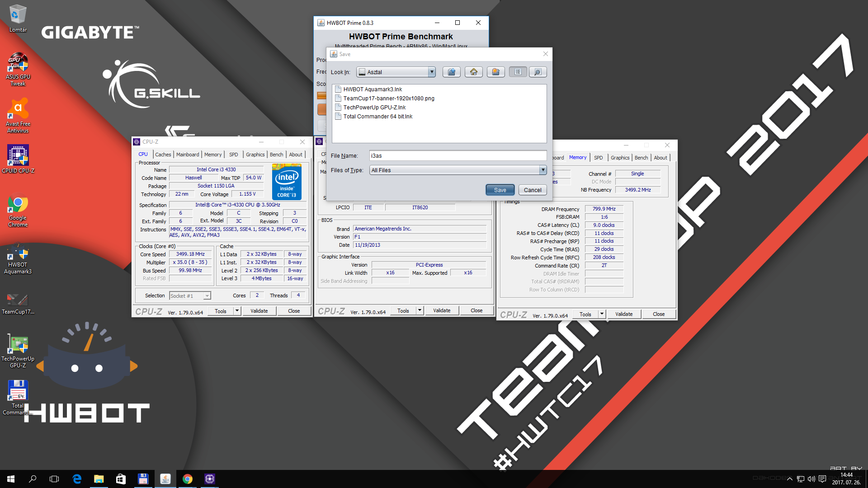Expand Tools arrow in middle CPU-Z window
868x488 pixels.
(420, 310)
